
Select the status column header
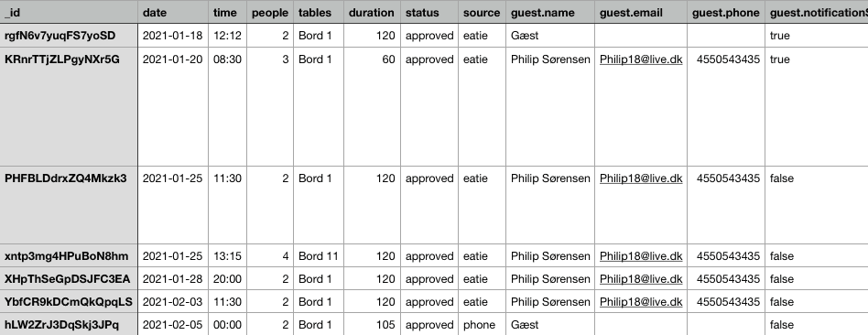point(429,12)
